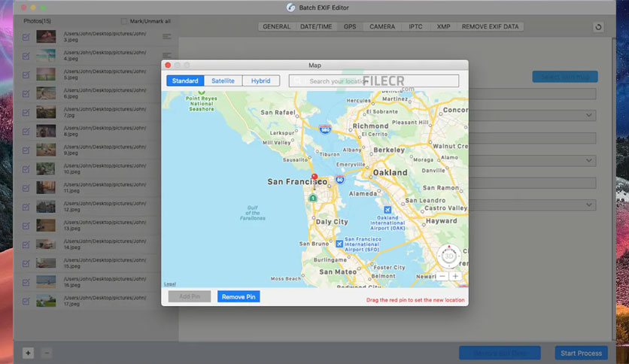Select the 11.jpeg photo thumbnail
Viewport: 629px width, 364px height.
(x=46, y=187)
